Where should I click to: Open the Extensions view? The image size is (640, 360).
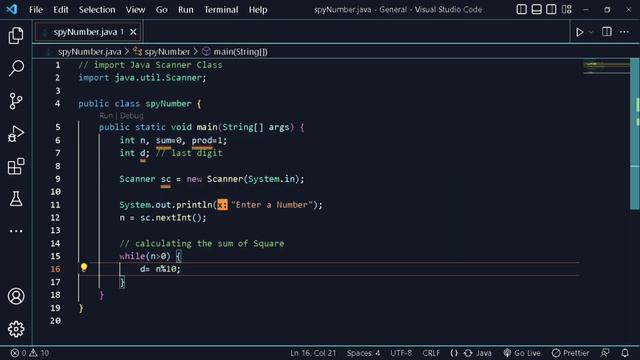pos(16,167)
